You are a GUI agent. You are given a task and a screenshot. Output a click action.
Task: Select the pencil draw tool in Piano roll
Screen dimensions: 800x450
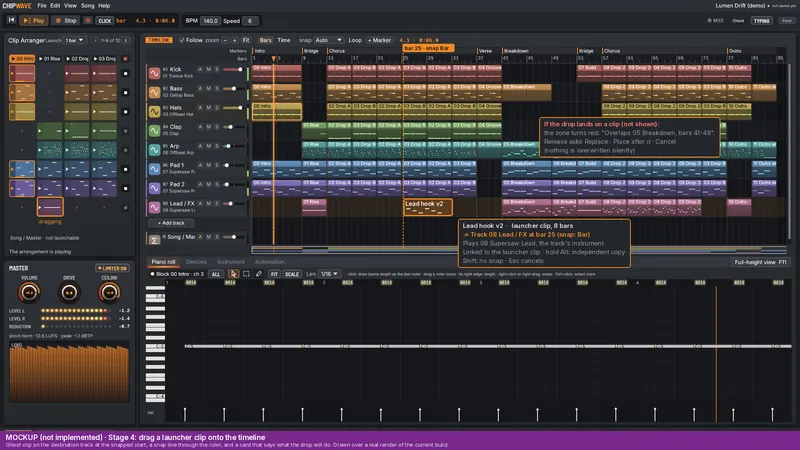259,274
